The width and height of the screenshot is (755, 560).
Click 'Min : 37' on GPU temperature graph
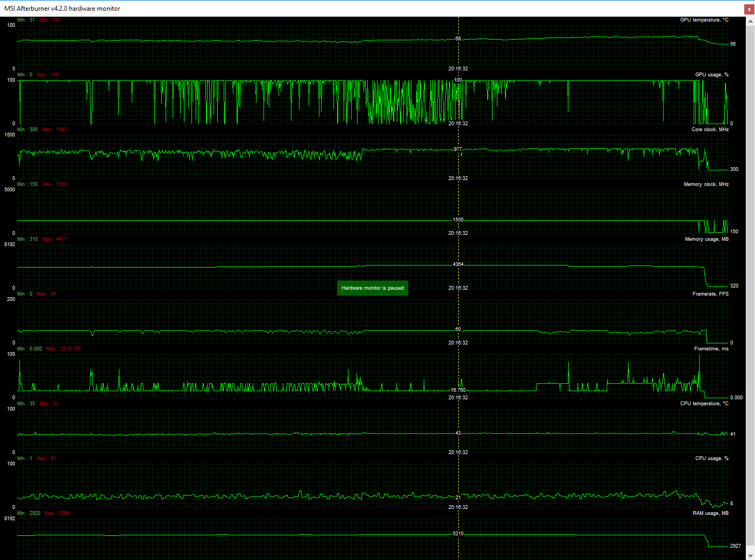pos(26,20)
